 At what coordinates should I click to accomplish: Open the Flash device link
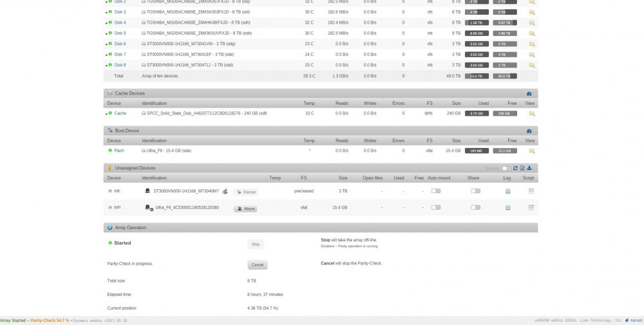point(119,151)
